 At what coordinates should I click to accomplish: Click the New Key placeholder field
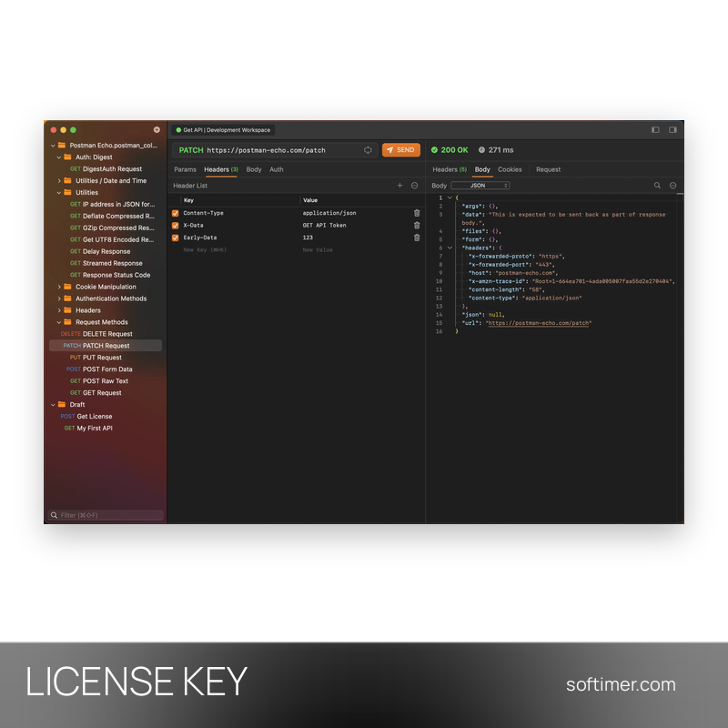(205, 249)
